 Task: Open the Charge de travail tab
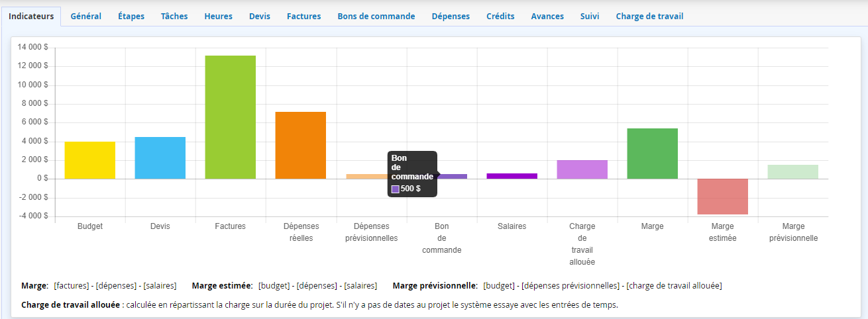(x=649, y=17)
